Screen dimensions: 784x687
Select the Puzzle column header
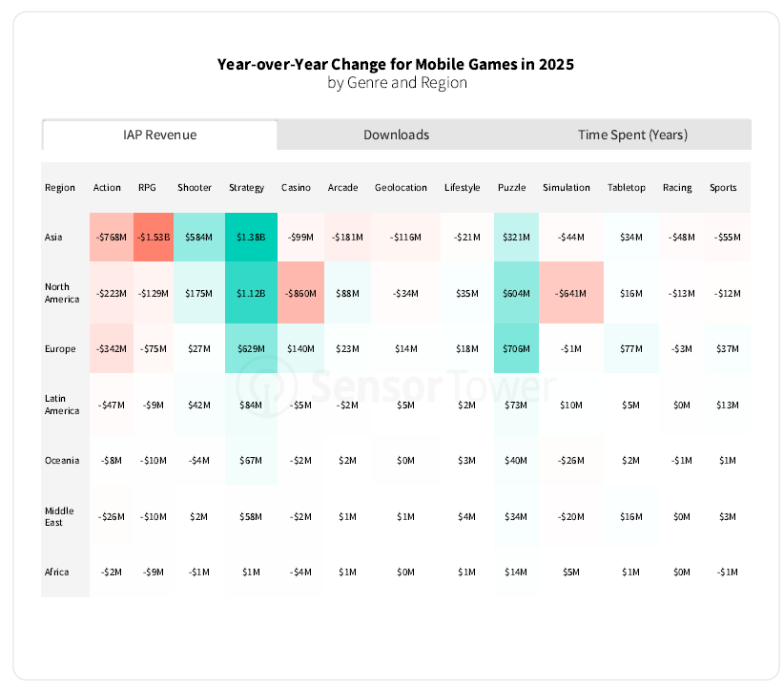(512, 187)
